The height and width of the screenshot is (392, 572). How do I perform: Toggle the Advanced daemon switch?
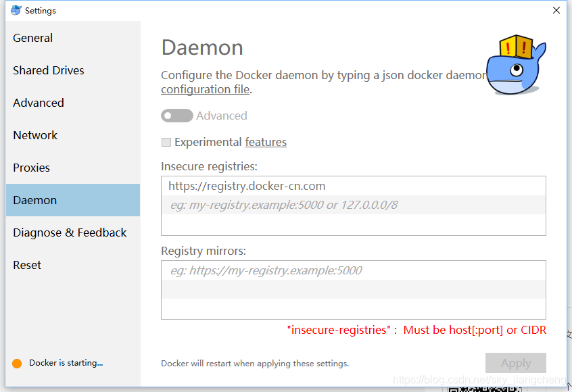coord(177,116)
